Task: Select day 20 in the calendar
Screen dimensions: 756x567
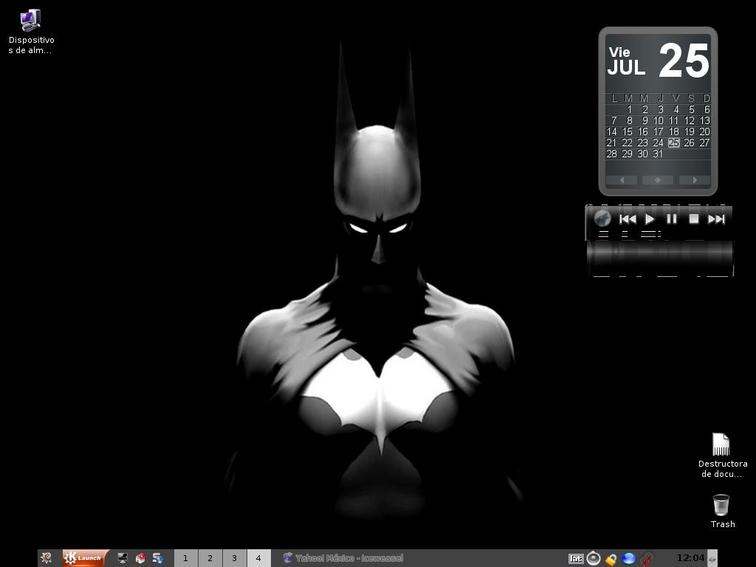Action: tap(704, 132)
